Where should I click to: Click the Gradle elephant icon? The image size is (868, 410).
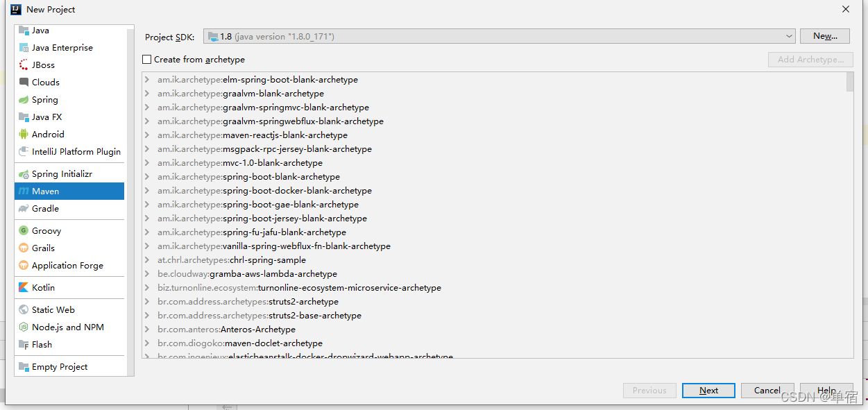[24, 209]
